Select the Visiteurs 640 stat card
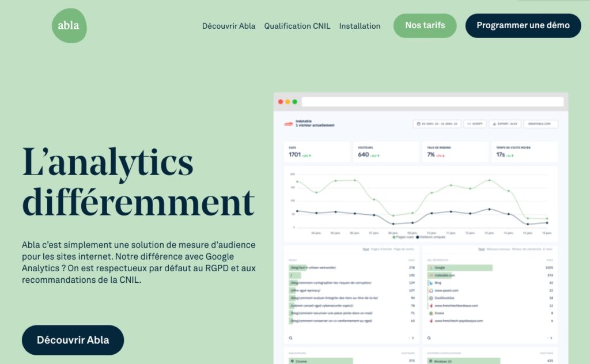Image resolution: width=590 pixels, height=364 pixels. click(386, 152)
